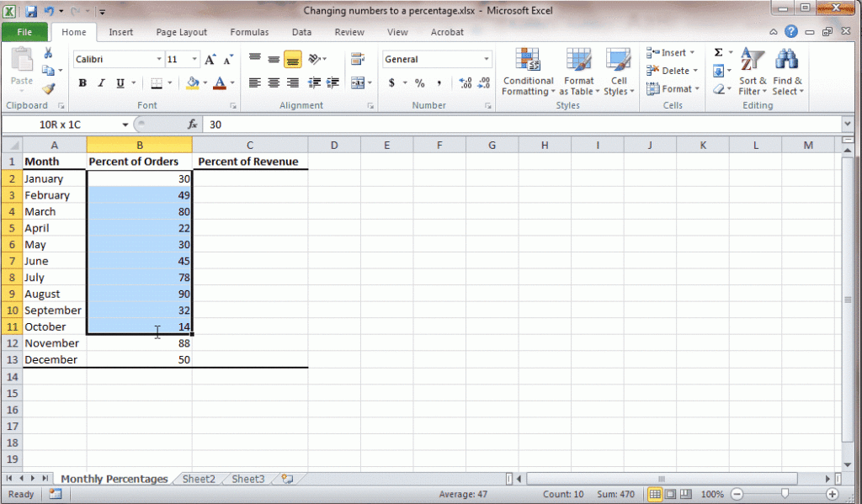Open Cell Styles gallery
This screenshot has width=862, height=504.
(x=619, y=72)
